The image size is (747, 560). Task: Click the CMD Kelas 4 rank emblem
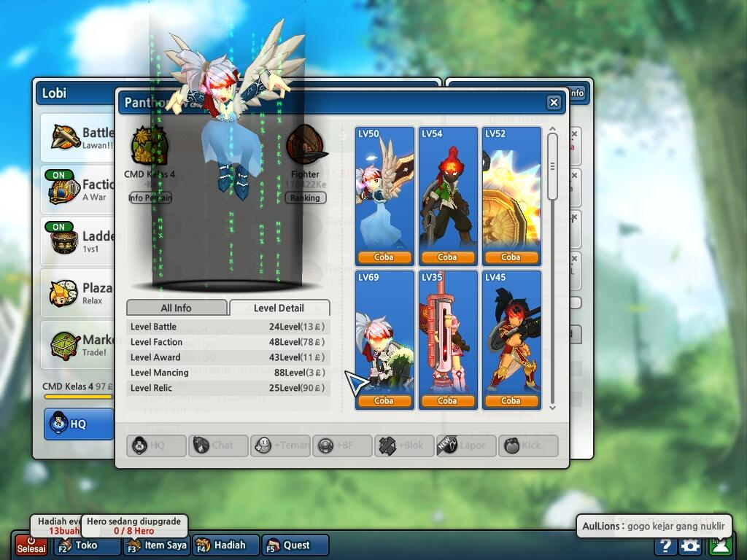pos(149,146)
